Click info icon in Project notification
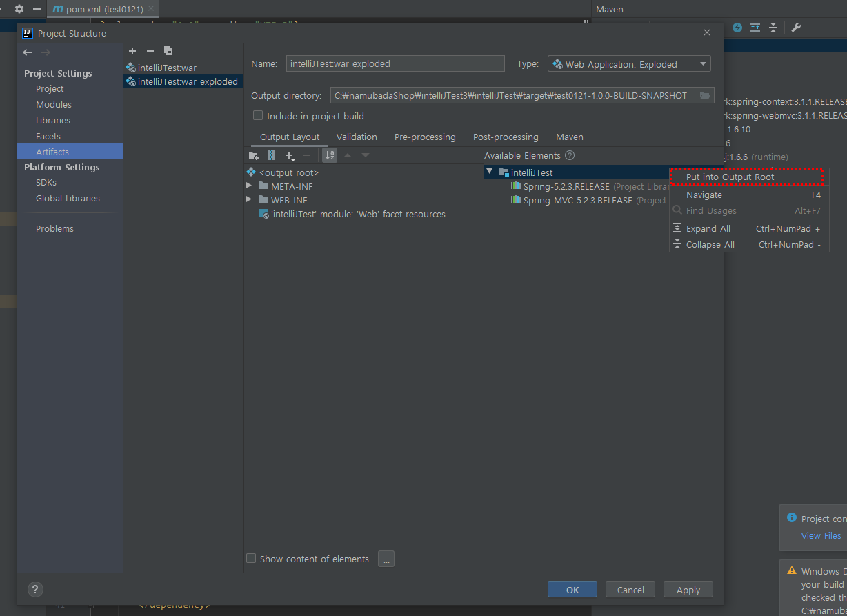This screenshot has height=616, width=847. (x=792, y=518)
